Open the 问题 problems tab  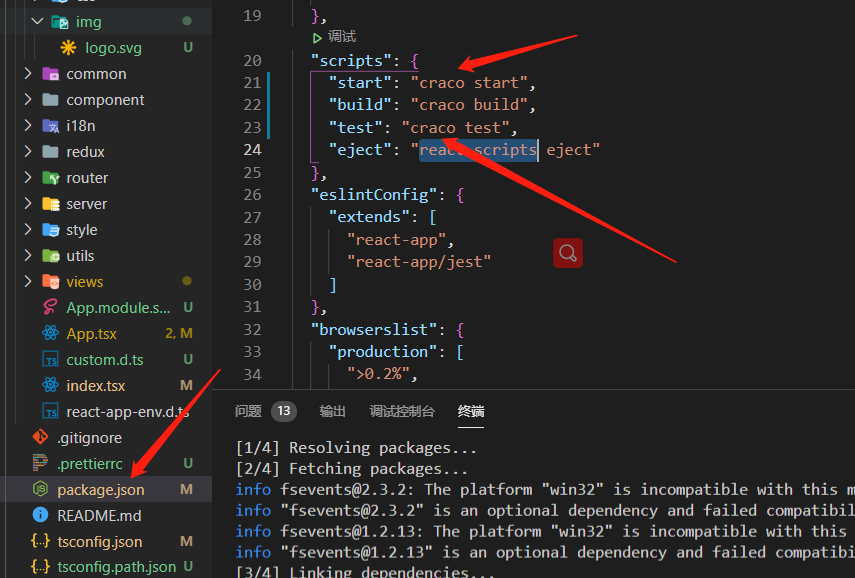click(248, 411)
